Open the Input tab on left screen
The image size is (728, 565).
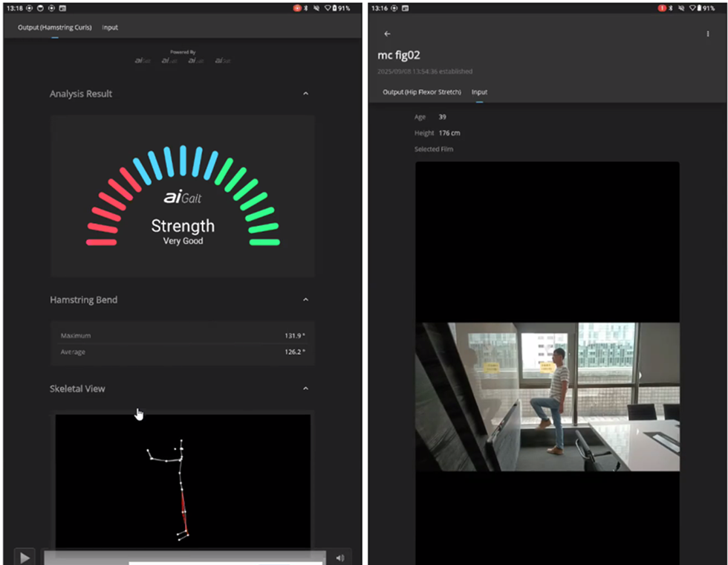[x=110, y=28]
